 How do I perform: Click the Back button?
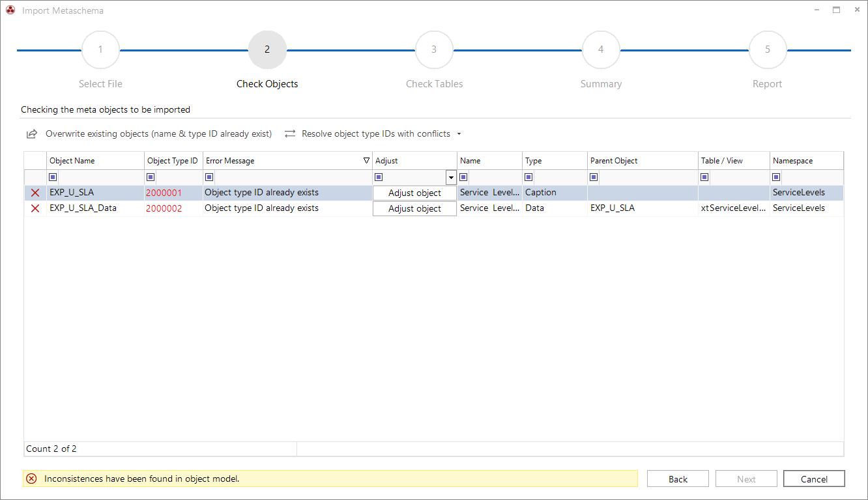[678, 479]
